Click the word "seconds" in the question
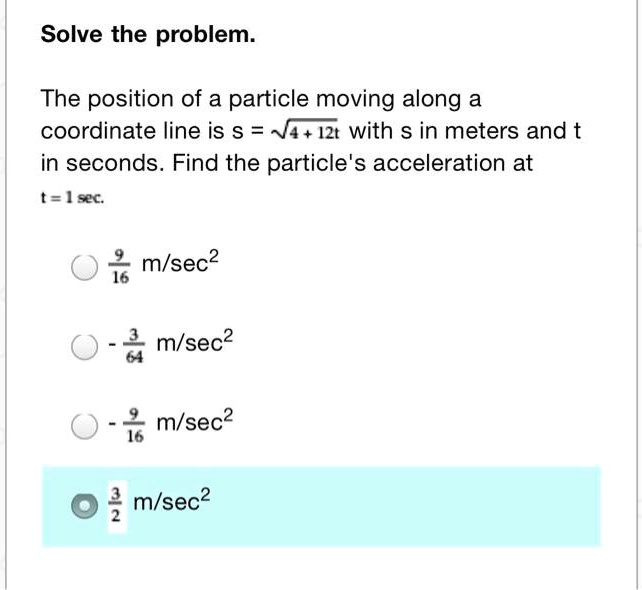This screenshot has height=590, width=642. (112, 163)
